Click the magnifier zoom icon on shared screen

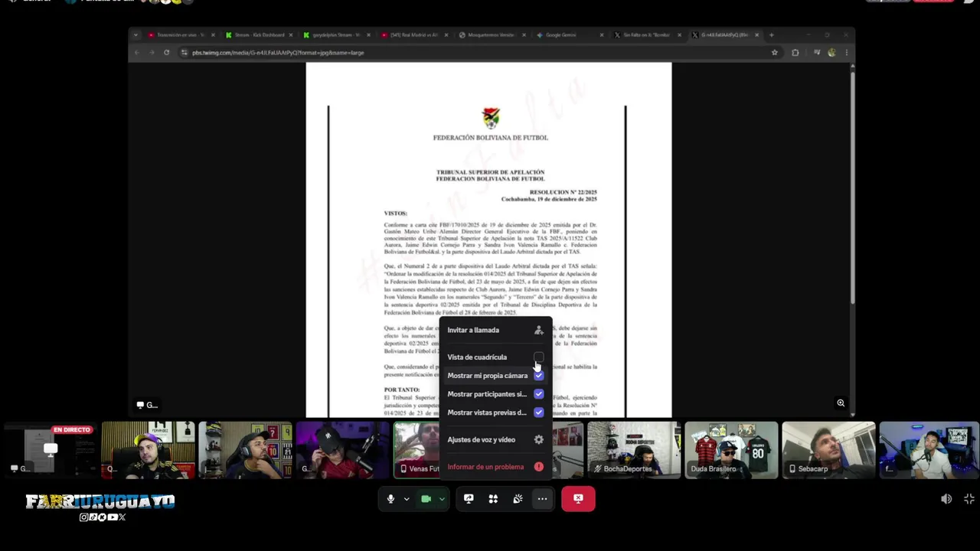click(x=841, y=403)
